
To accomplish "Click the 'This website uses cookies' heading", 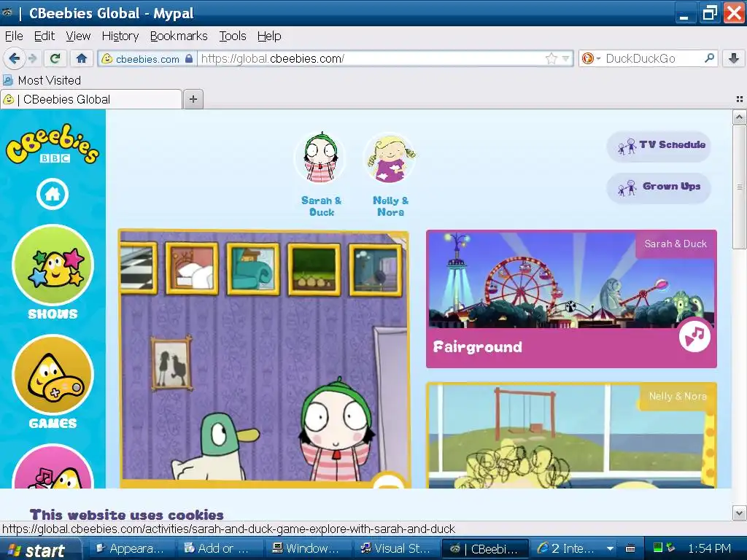I will tap(127, 515).
